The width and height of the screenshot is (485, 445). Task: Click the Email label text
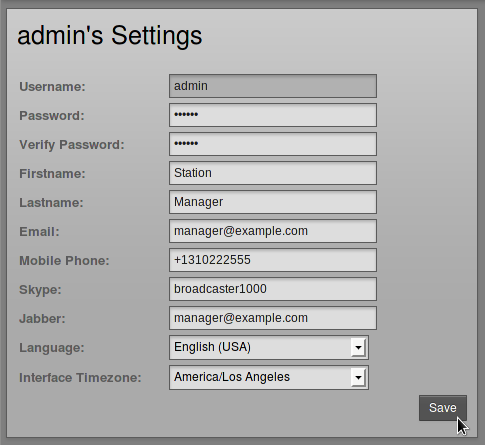click(x=39, y=232)
